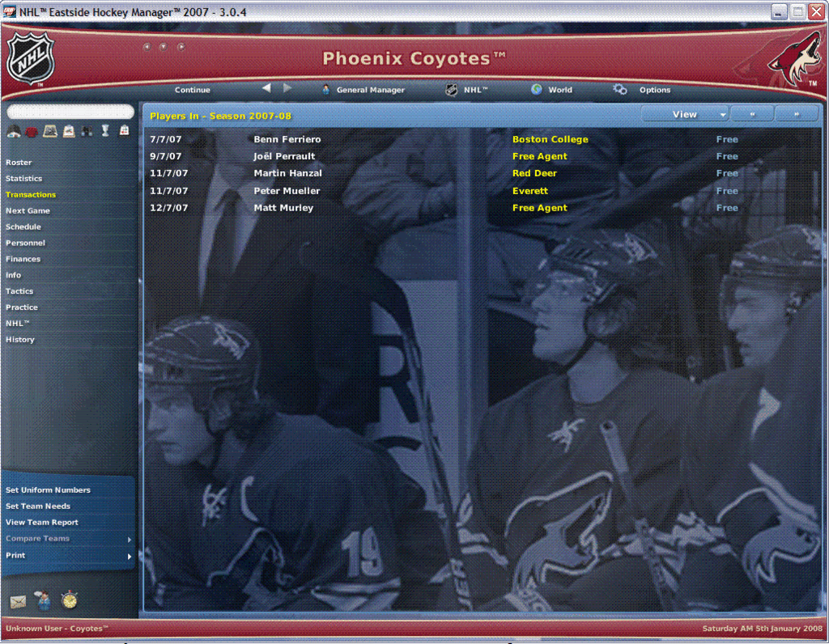The width and height of the screenshot is (829, 644).
Task: Click Unknown User - Coyotes status text
Action: [x=57, y=628]
